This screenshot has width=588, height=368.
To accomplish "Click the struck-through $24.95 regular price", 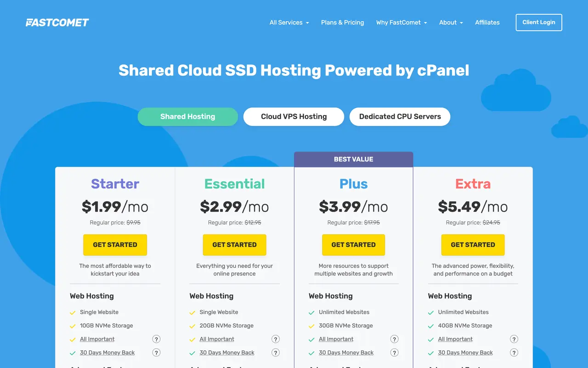I will pos(491,223).
